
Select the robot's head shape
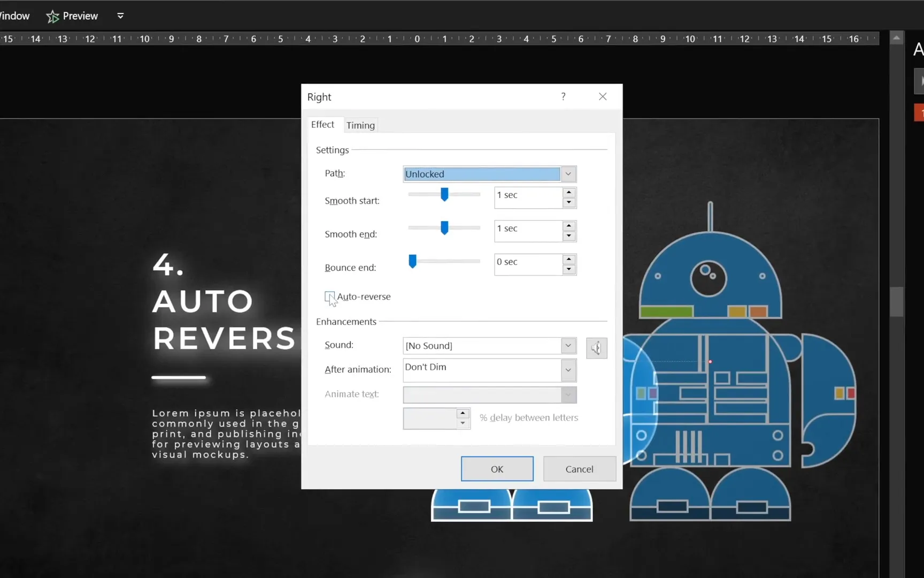(710, 276)
